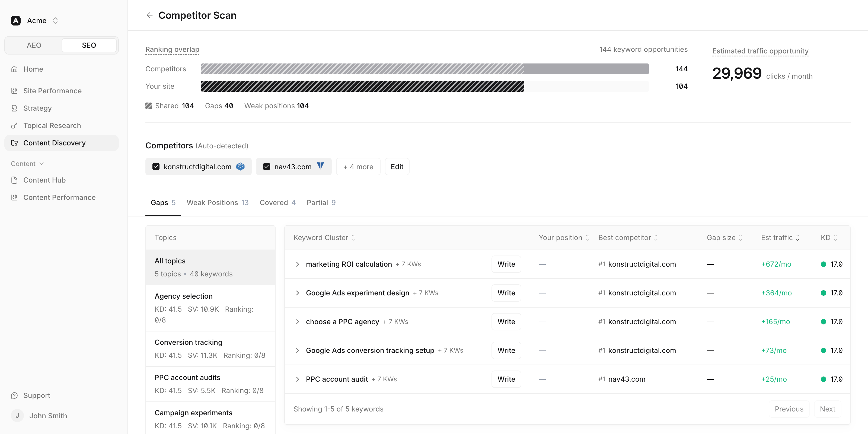
Task: Click the Content Discovery folder-search icon
Action: coord(14,143)
